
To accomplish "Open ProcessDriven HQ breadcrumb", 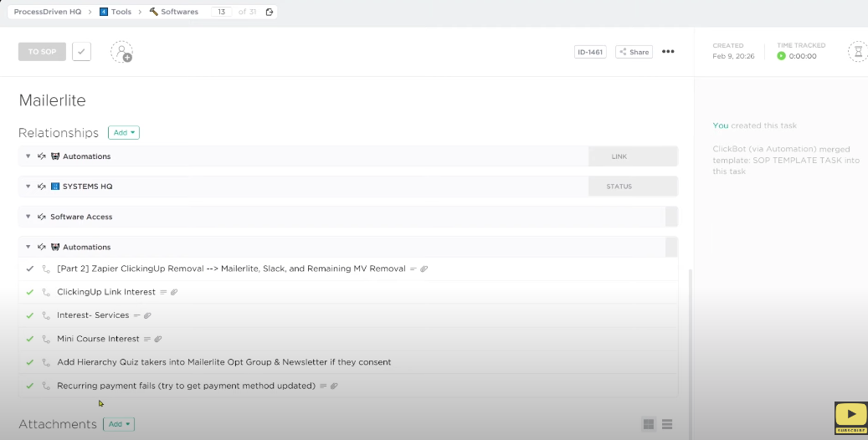I will (48, 12).
